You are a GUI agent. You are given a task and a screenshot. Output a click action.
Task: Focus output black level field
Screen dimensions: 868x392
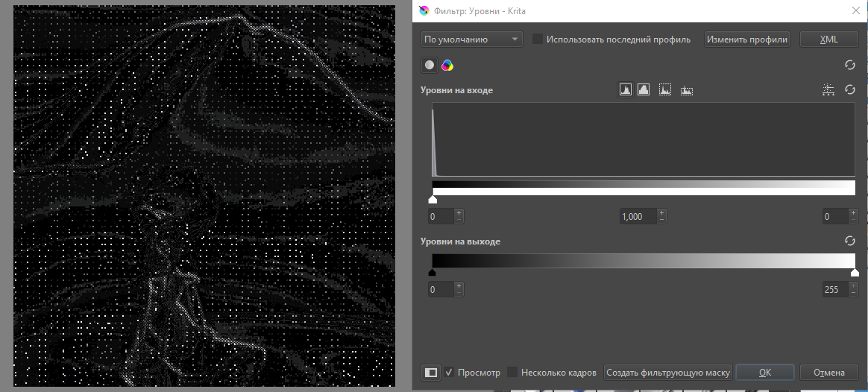click(x=441, y=289)
